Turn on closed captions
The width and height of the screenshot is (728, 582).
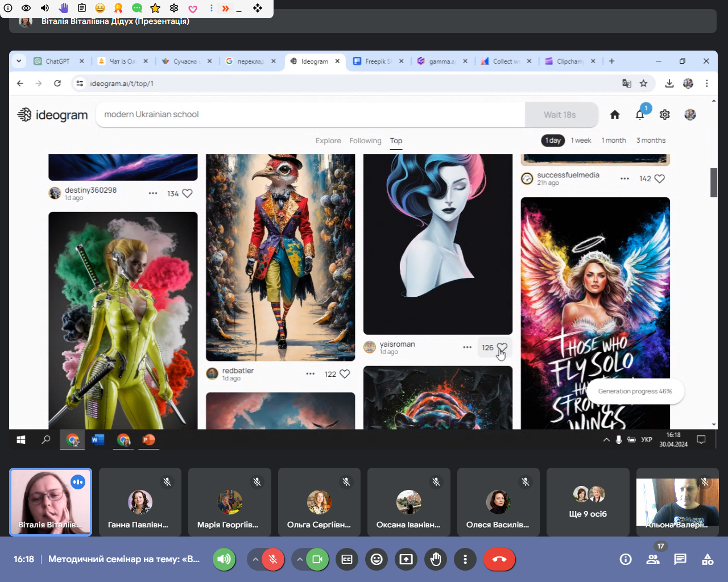click(347, 559)
